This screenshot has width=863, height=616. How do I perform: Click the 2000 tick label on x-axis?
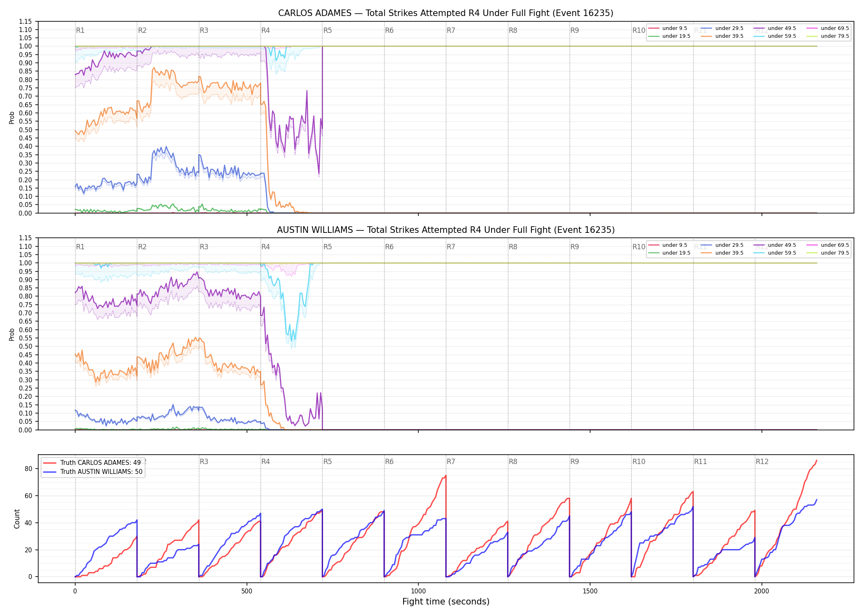[761, 591]
